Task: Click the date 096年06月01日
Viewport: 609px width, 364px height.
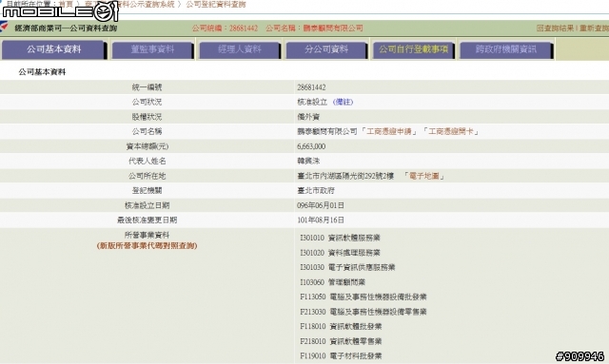Action: click(321, 205)
